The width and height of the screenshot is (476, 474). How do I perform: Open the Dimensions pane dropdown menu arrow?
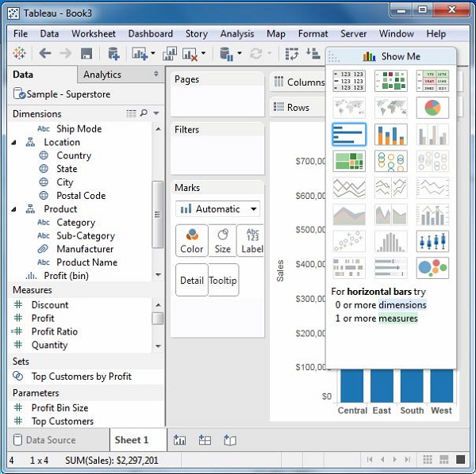156,113
